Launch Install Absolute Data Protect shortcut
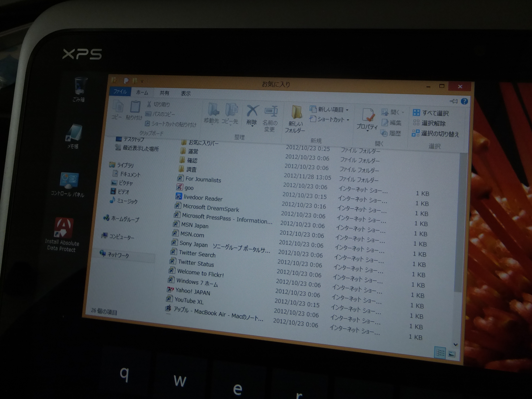This screenshot has width=532, height=399. coord(63,235)
